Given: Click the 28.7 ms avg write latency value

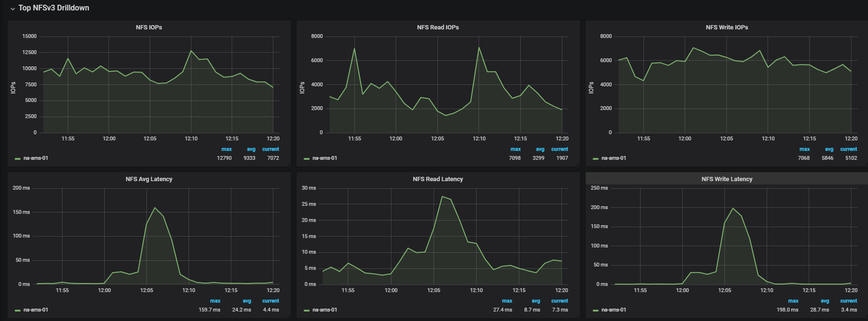Looking at the screenshot, I should click(x=820, y=310).
